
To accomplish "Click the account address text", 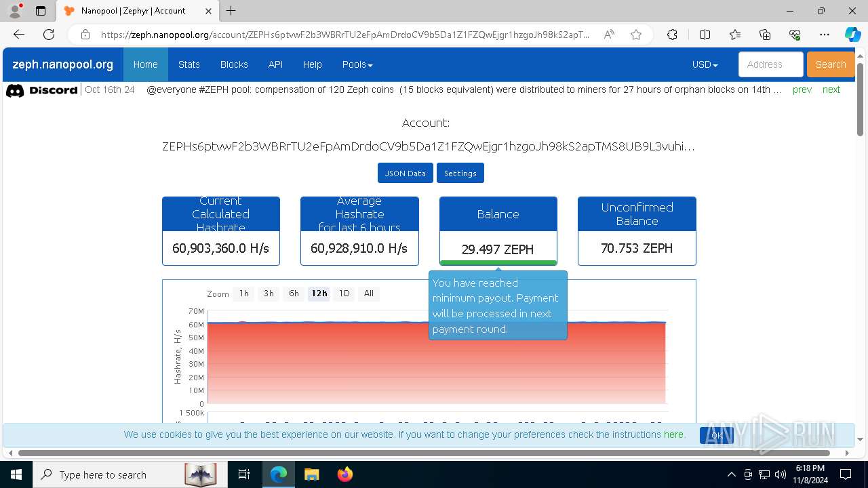I will [x=429, y=146].
